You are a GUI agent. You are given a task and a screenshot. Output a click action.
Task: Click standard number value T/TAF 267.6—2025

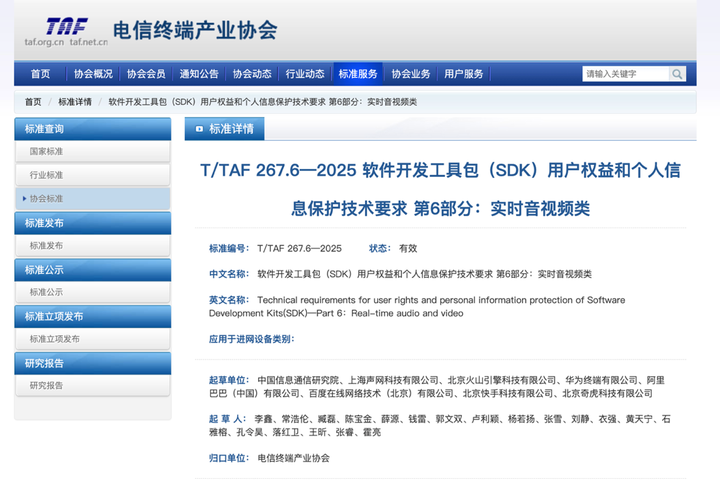point(299,248)
